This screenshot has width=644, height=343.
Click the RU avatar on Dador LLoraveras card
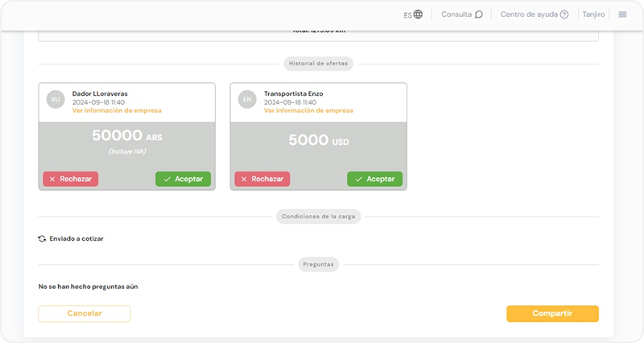click(56, 99)
